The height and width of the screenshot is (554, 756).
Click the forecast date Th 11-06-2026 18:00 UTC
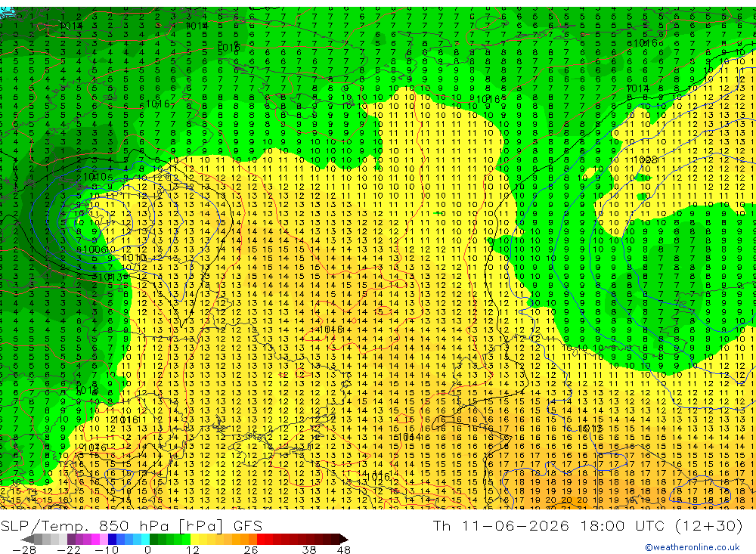point(549,525)
